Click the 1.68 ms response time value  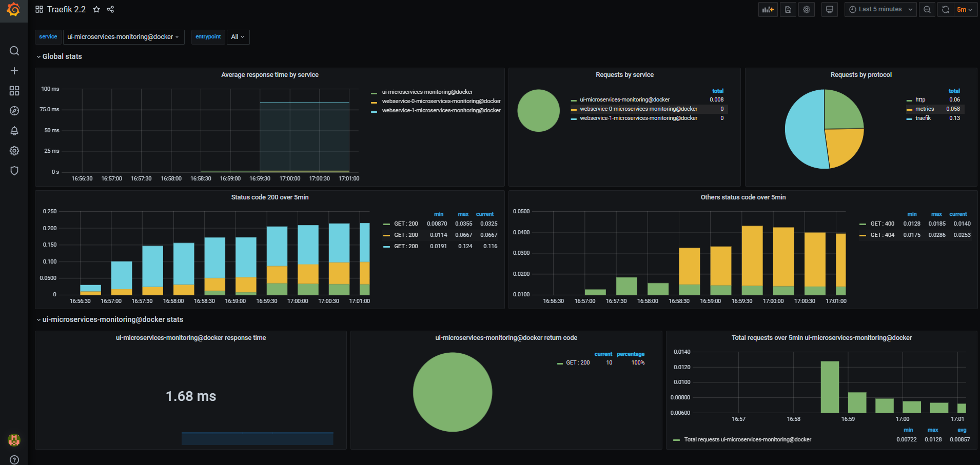tap(191, 396)
